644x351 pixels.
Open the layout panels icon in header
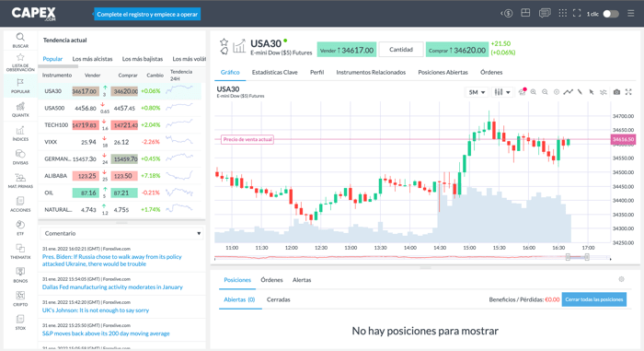tap(525, 13)
